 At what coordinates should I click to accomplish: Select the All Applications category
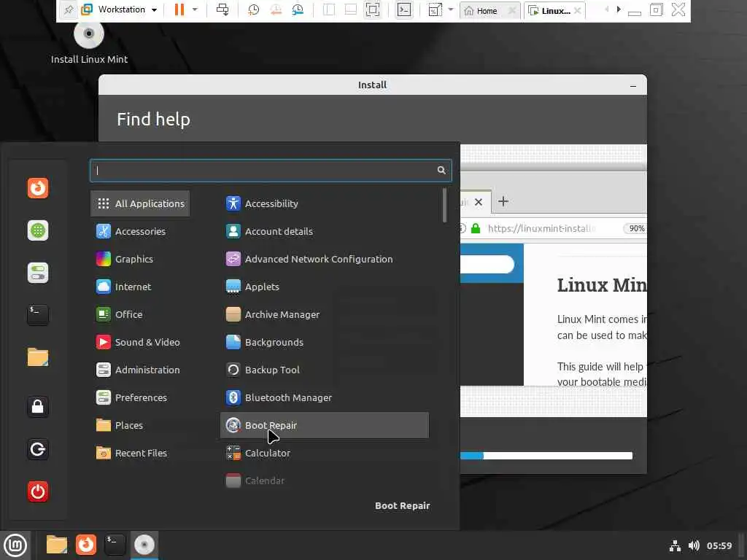[x=140, y=203]
